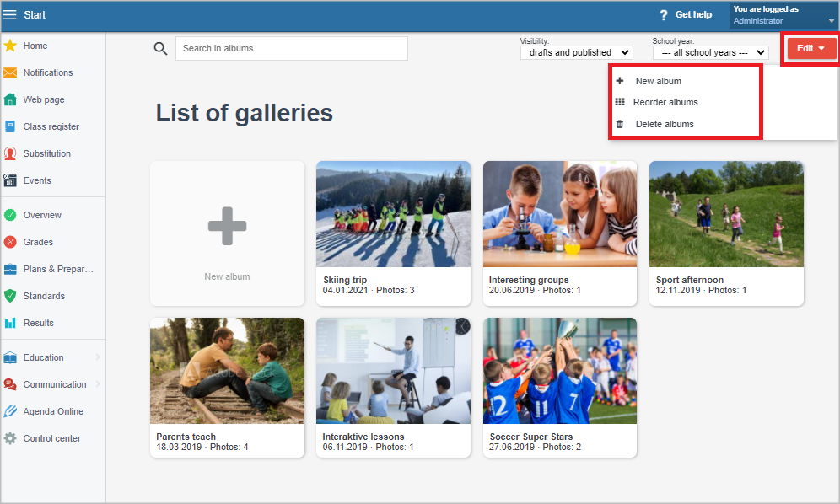Open the Visibility drafts and published dropdown
The image size is (840, 504).
(x=576, y=52)
